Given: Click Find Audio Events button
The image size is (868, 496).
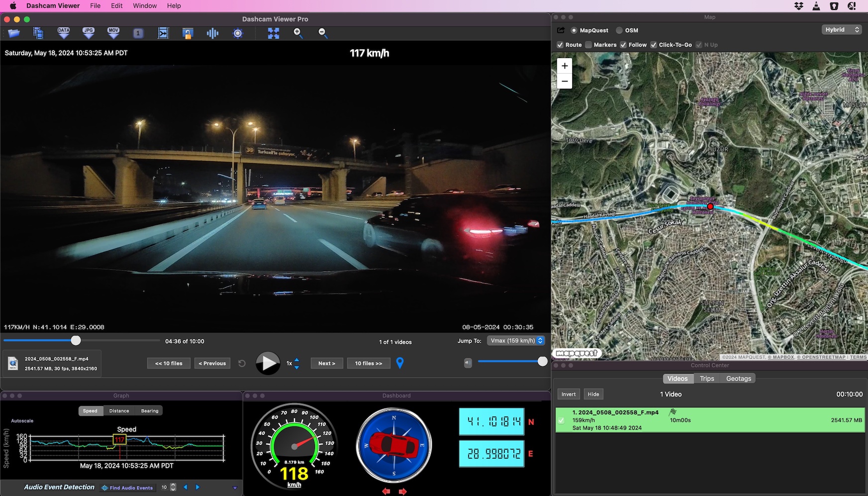Looking at the screenshot, I should [127, 488].
